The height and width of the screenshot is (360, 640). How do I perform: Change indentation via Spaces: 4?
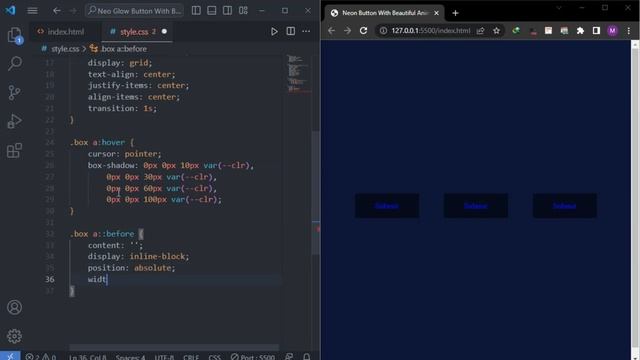[x=130, y=357]
